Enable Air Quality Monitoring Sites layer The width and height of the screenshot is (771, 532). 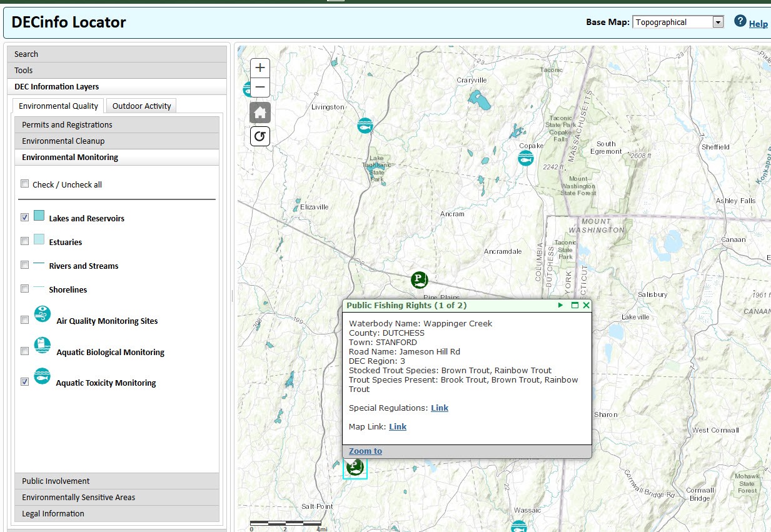[x=25, y=319]
